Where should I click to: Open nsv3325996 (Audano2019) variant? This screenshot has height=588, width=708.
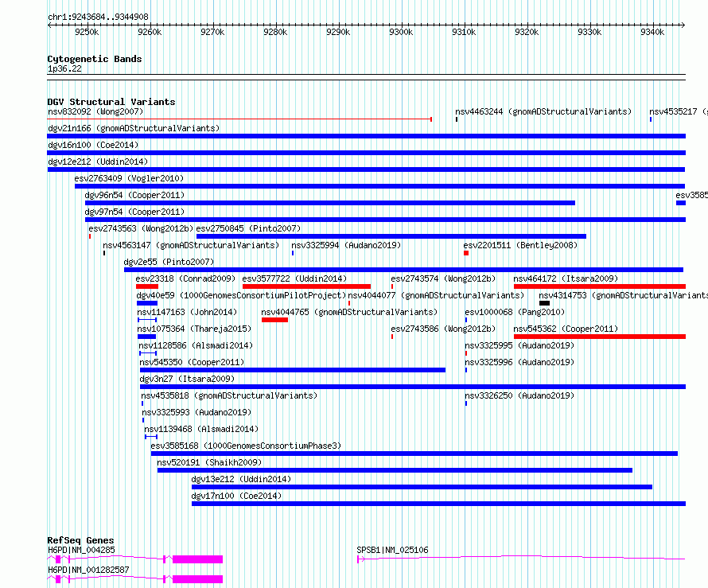(519, 362)
